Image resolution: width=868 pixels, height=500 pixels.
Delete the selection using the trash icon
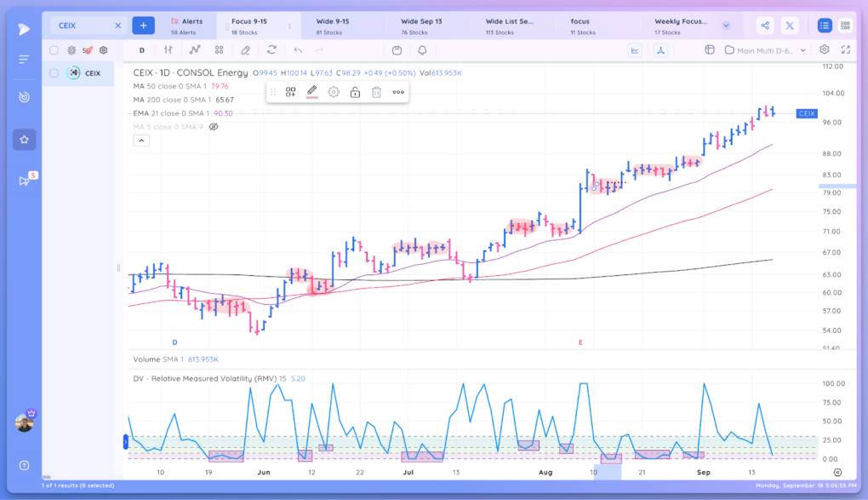point(377,92)
